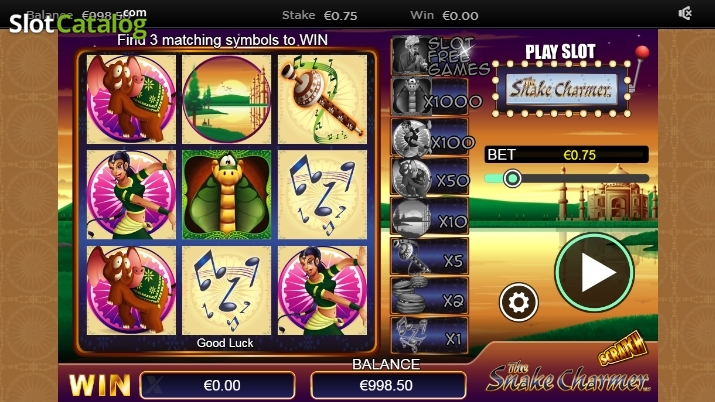The width and height of the screenshot is (715, 402).
Task: Click the balance amount field
Action: (x=388, y=385)
